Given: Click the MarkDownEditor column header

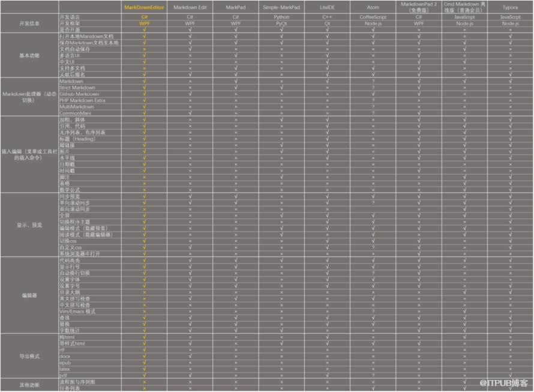Looking at the screenshot, I should 144,7.
